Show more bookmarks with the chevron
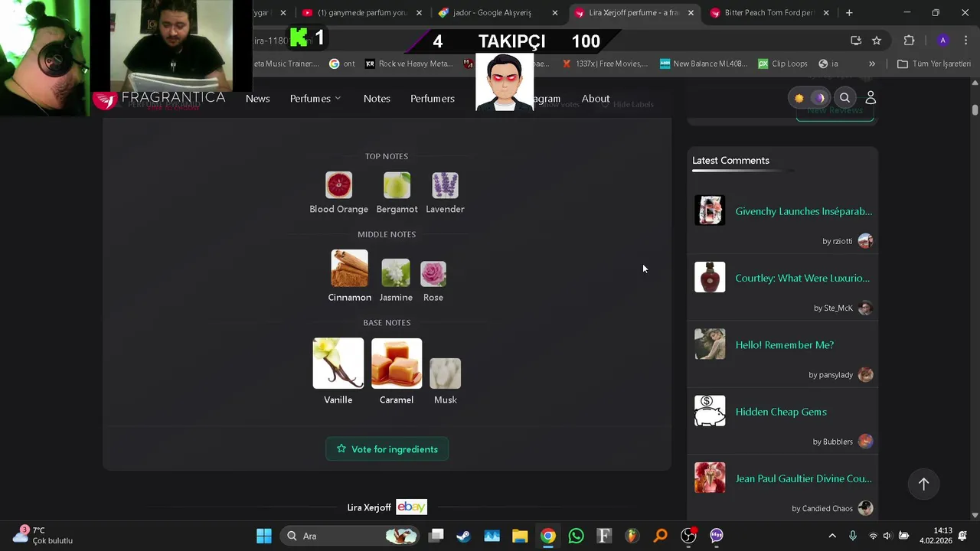This screenshot has height=551, width=980. (x=872, y=64)
